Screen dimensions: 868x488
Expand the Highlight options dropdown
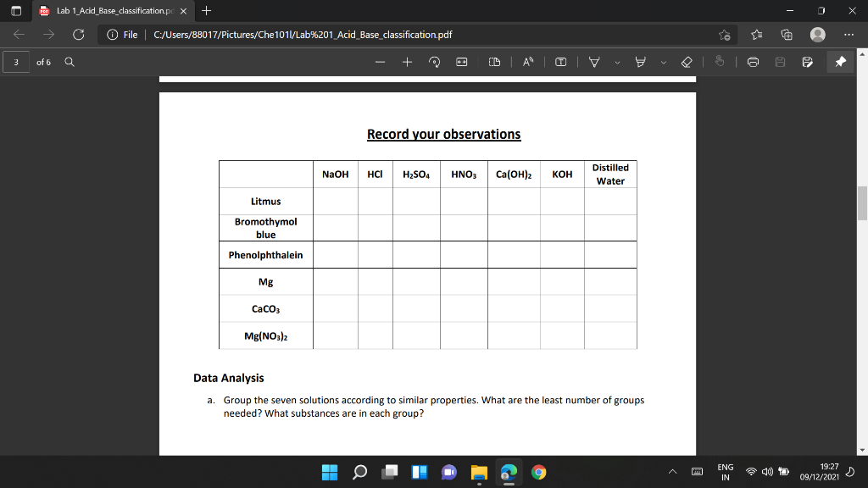pos(663,62)
